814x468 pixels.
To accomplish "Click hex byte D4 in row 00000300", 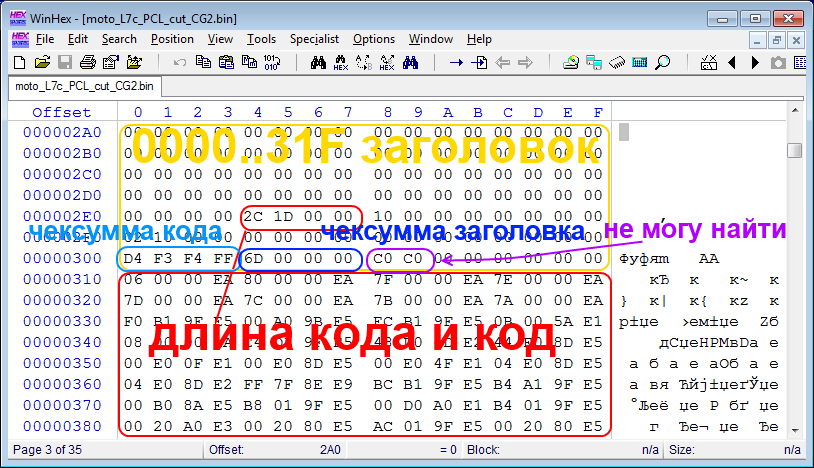I will (x=133, y=258).
